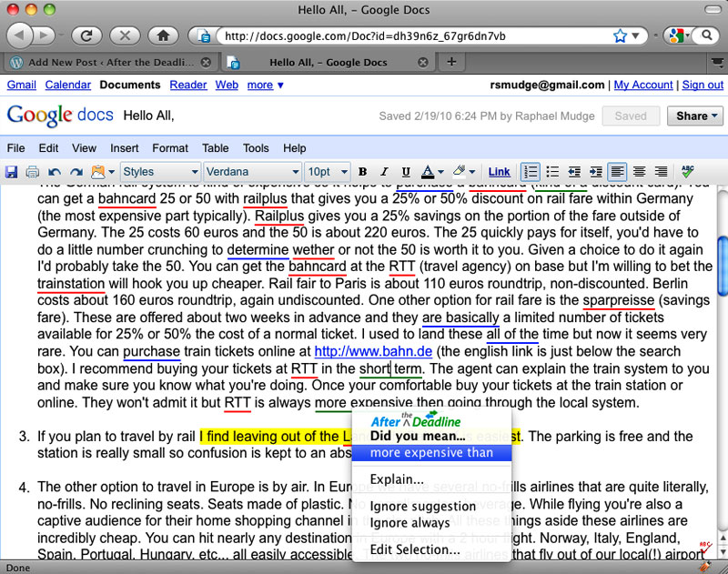Center align the text
Screen dimensions: 728x574
[640, 172]
